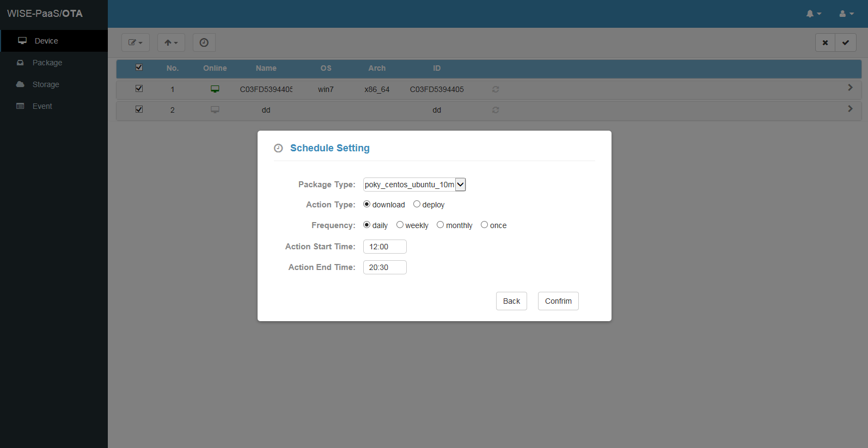The width and height of the screenshot is (868, 448).
Task: Choose weekly frequency option
Action: pyautogui.click(x=400, y=225)
